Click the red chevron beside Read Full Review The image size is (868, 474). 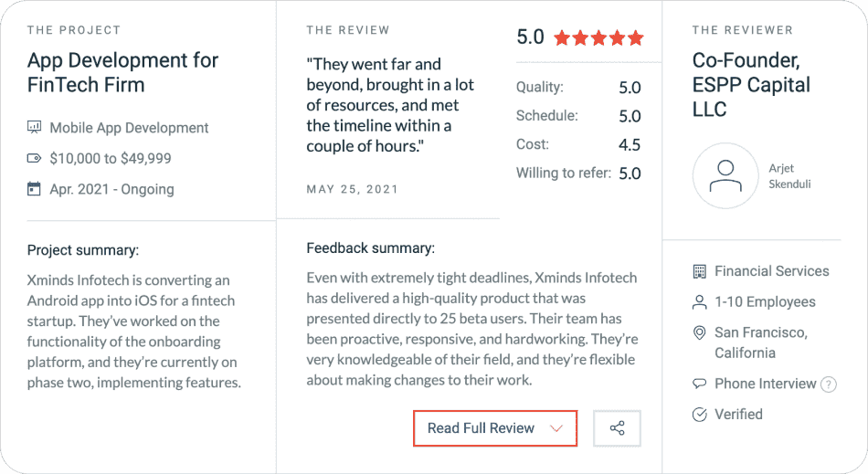[x=556, y=428]
